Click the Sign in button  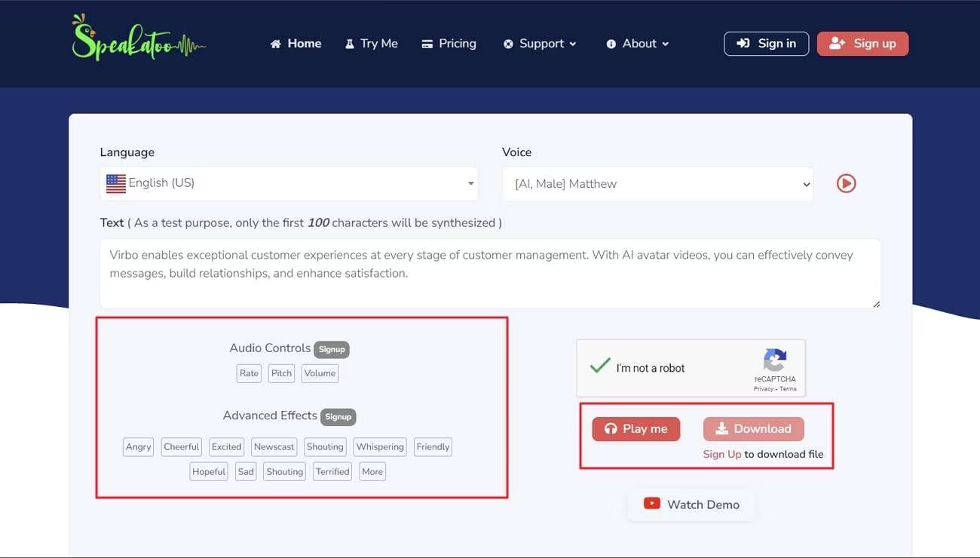pos(766,44)
